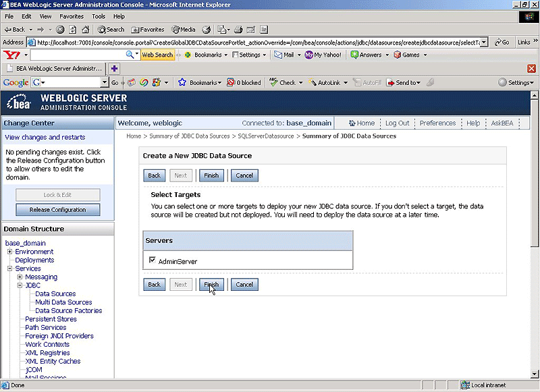Click the page scrollbar down arrow

535,374
